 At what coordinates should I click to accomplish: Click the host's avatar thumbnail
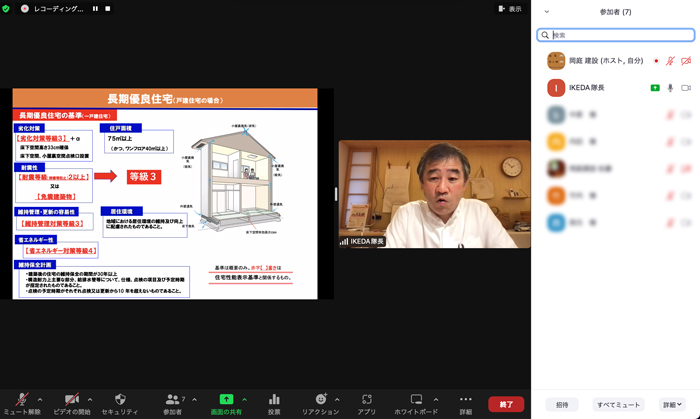tap(556, 61)
